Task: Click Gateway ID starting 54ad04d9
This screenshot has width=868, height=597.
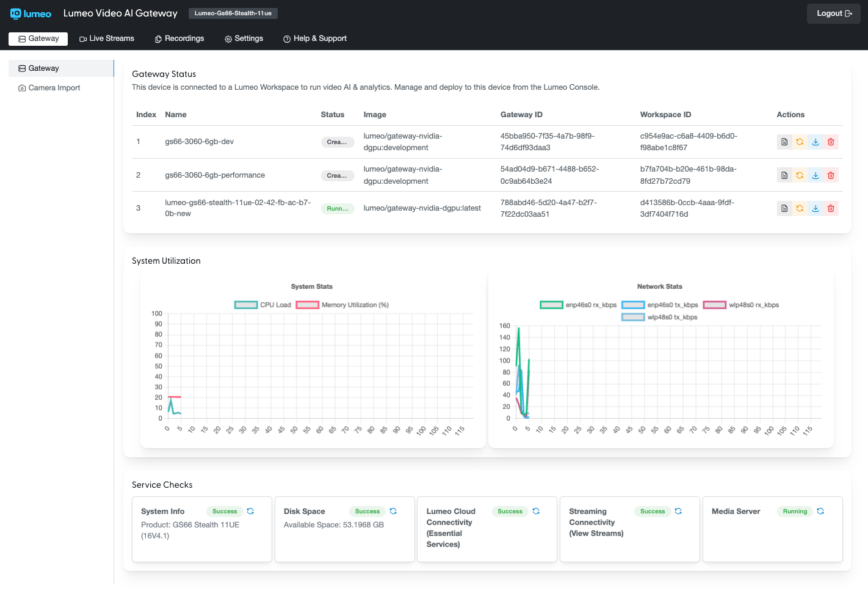Action: click(x=550, y=175)
